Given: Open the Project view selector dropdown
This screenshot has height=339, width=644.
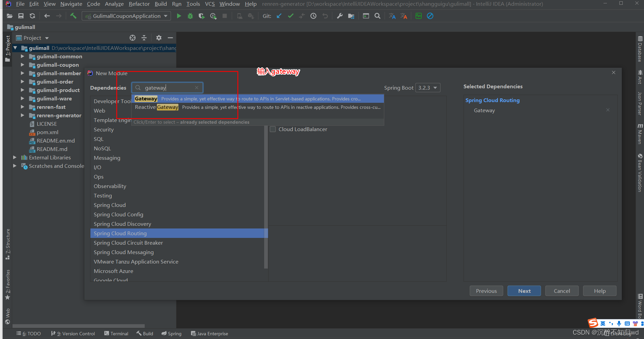Looking at the screenshot, I should [x=32, y=38].
